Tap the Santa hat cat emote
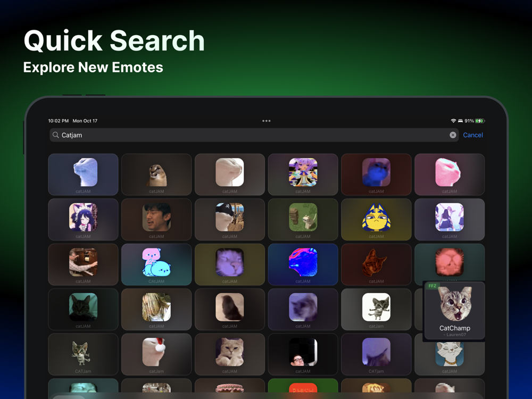The width and height of the screenshot is (532, 399). (156, 354)
